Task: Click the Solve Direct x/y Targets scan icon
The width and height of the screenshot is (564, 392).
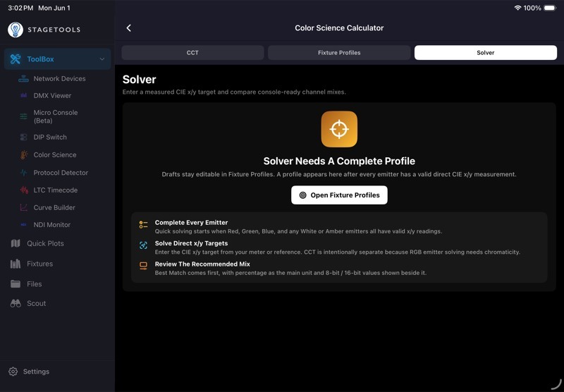Action: (143, 245)
